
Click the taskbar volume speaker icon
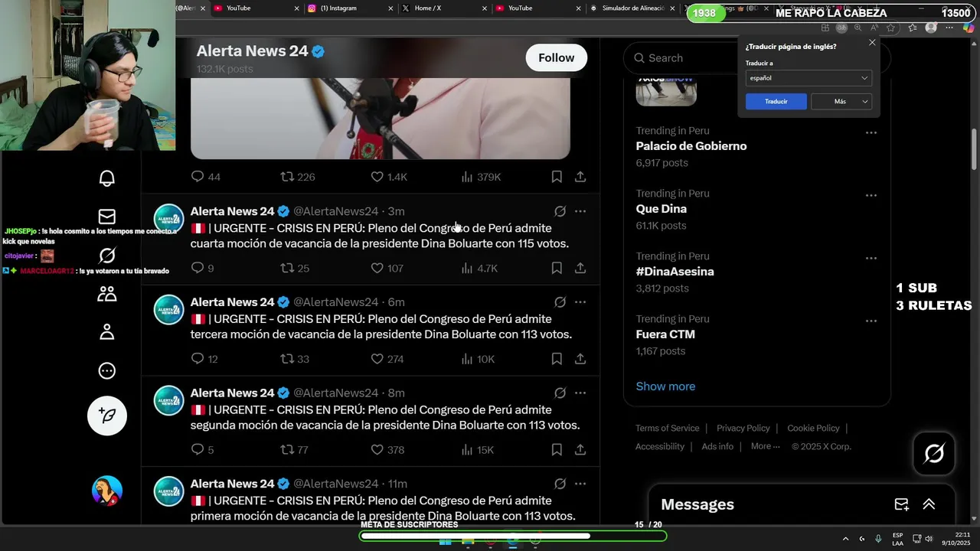(929, 539)
